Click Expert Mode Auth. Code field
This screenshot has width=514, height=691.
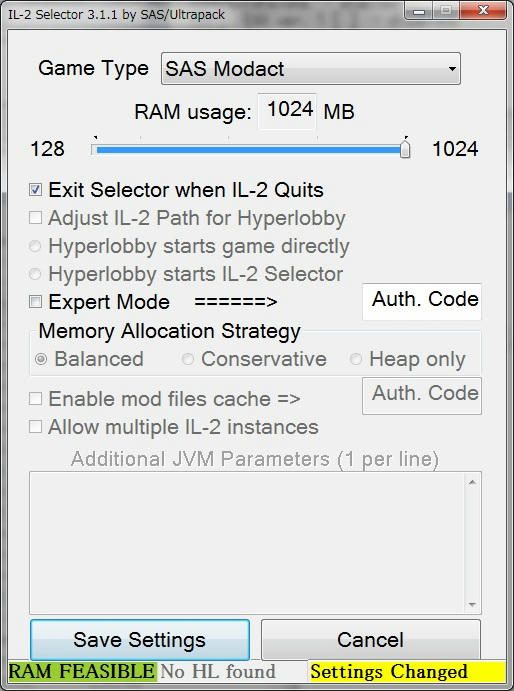pyautogui.click(x=422, y=301)
